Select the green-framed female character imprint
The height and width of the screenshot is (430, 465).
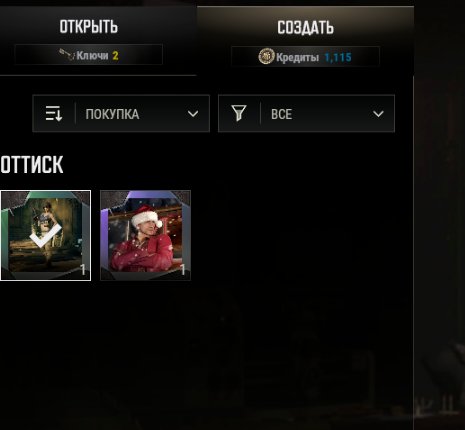point(45,235)
